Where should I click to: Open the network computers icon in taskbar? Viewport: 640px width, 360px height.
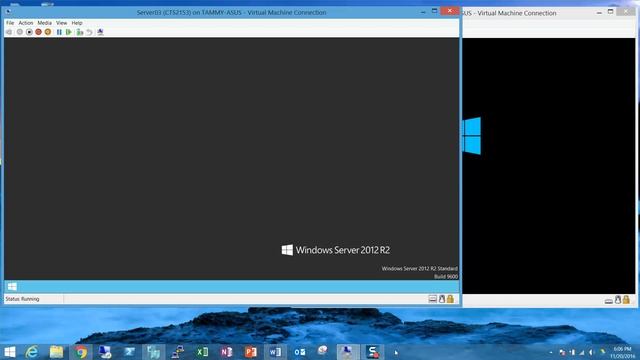[178, 352]
